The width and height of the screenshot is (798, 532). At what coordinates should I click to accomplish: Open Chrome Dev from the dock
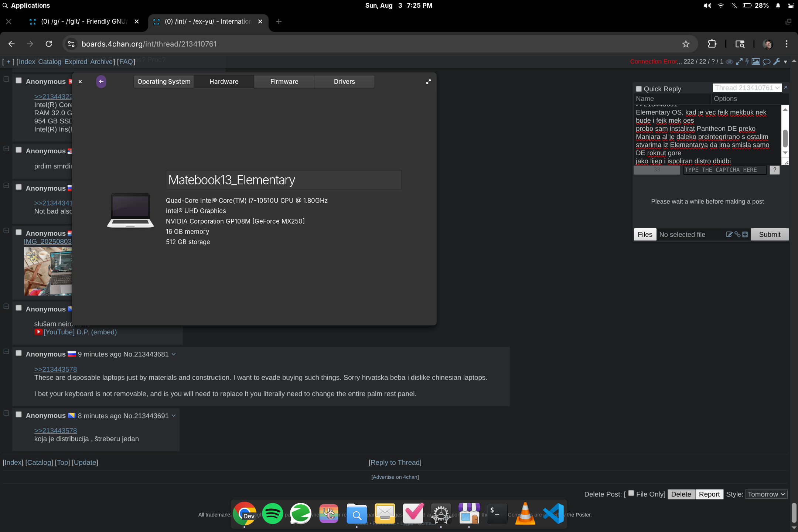[x=245, y=514]
